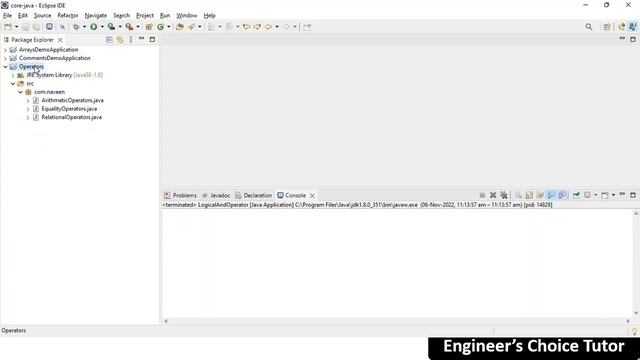This screenshot has width=640, height=360.
Task: Open the Source menu
Action: click(42, 16)
